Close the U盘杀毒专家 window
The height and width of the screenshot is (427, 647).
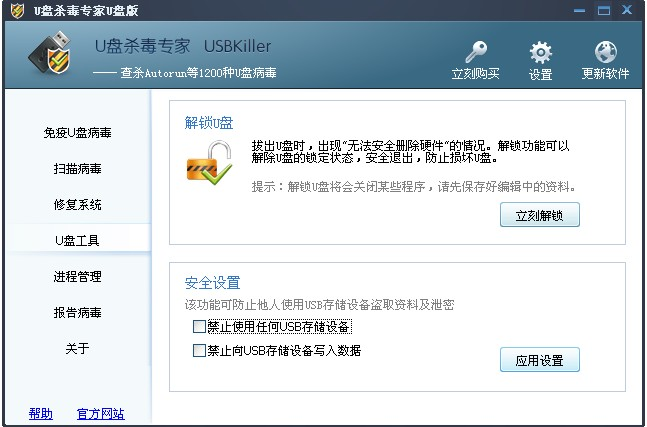[x=627, y=10]
